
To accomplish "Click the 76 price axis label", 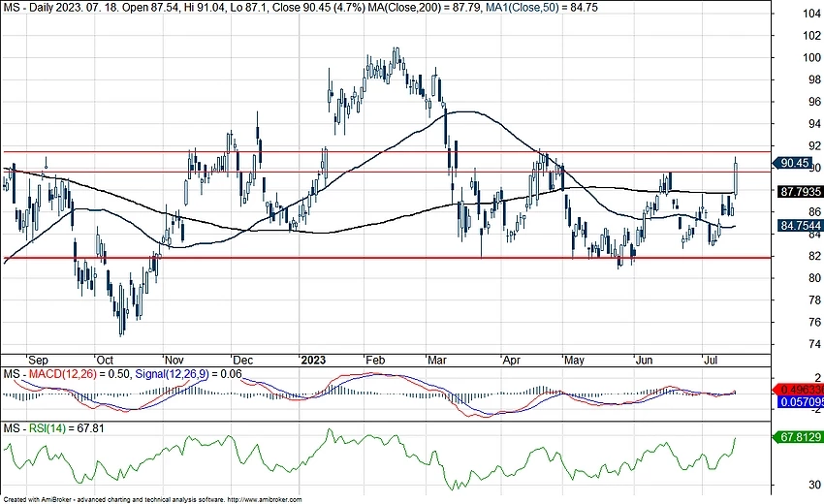I will click(814, 322).
